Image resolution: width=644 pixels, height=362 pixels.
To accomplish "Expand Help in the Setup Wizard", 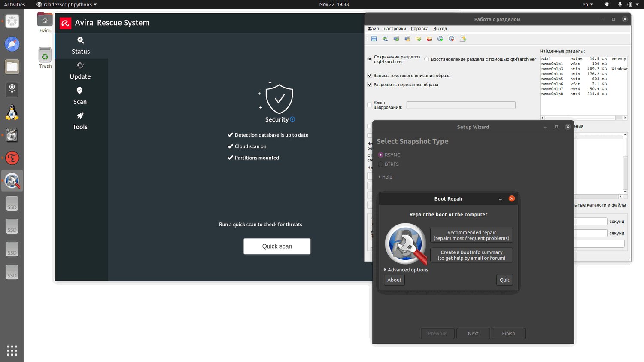I will [385, 177].
